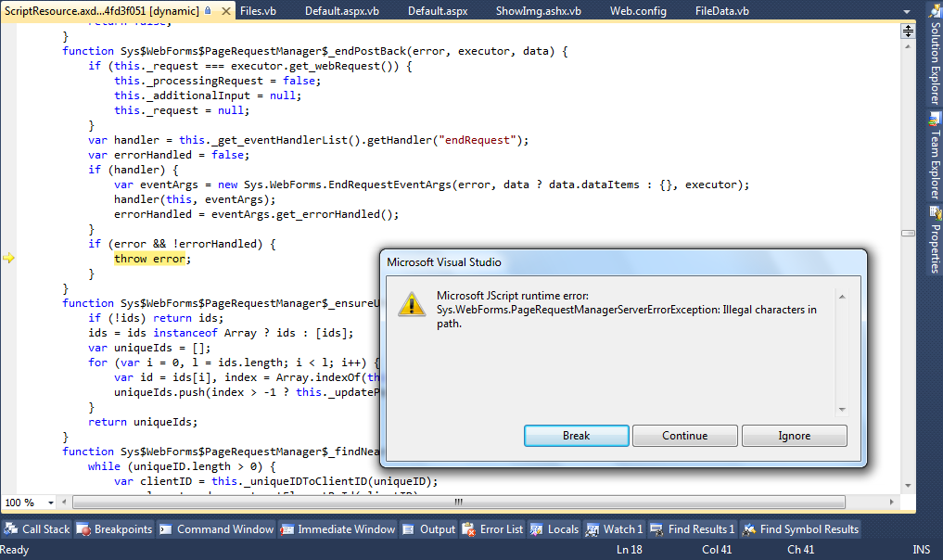Click the Find Results 1 icon
Viewport: 943px width, 560px height.
[x=656, y=529]
